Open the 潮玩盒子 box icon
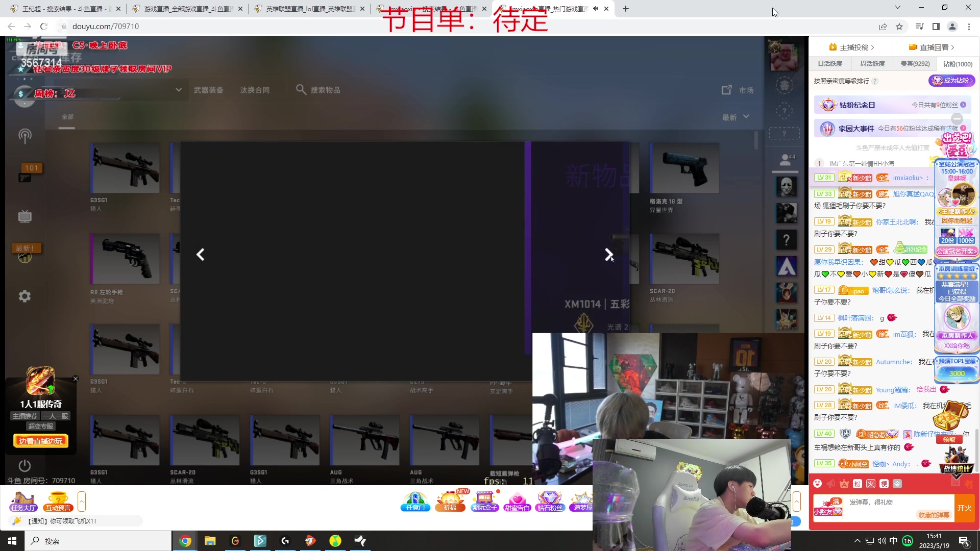The width and height of the screenshot is (980, 551). pos(484,501)
